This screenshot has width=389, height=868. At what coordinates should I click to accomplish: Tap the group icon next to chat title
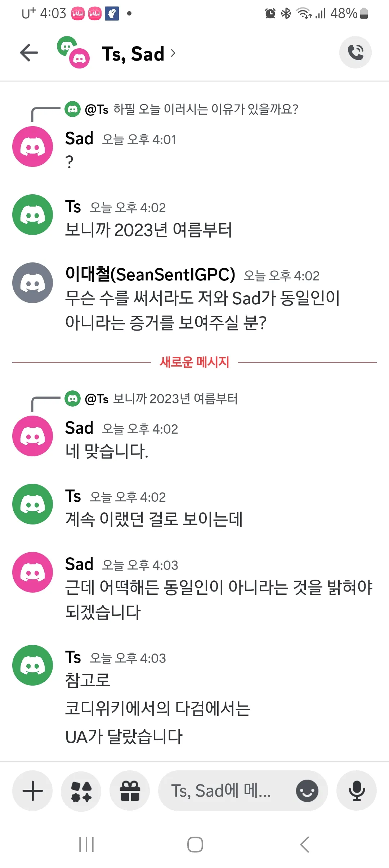pos(72,52)
